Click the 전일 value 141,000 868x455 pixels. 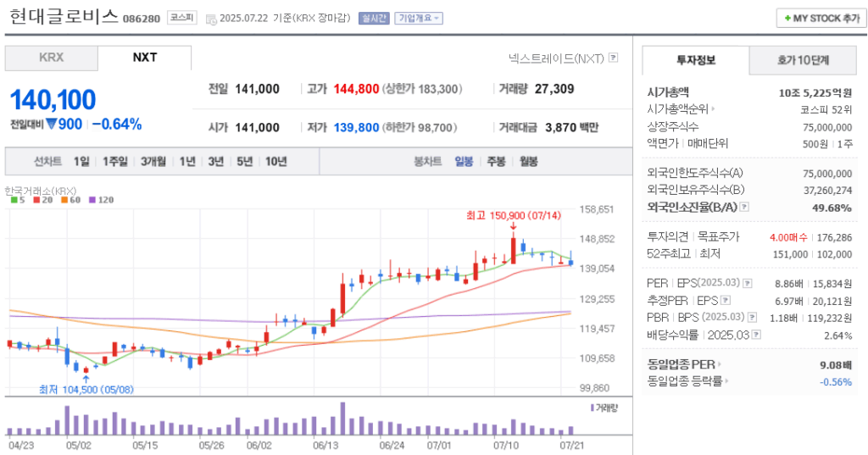click(x=257, y=89)
